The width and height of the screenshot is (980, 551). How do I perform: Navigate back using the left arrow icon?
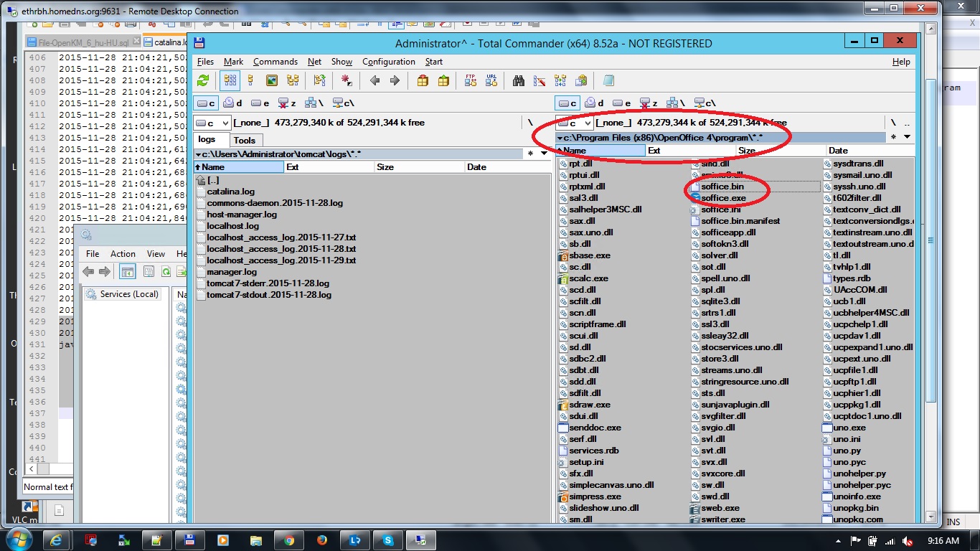pos(375,80)
